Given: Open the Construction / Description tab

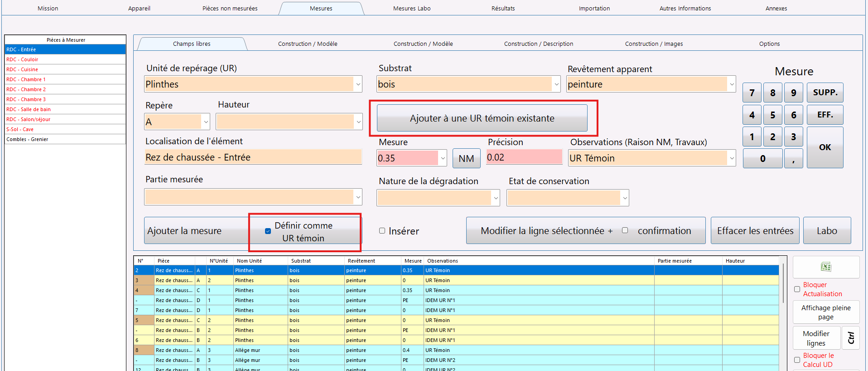Looking at the screenshot, I should 539,44.
